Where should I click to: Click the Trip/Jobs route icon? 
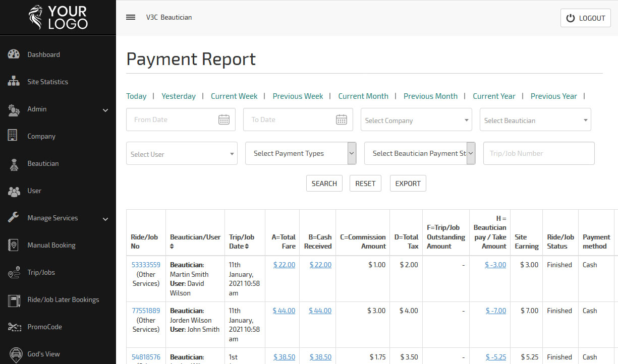pos(14,273)
